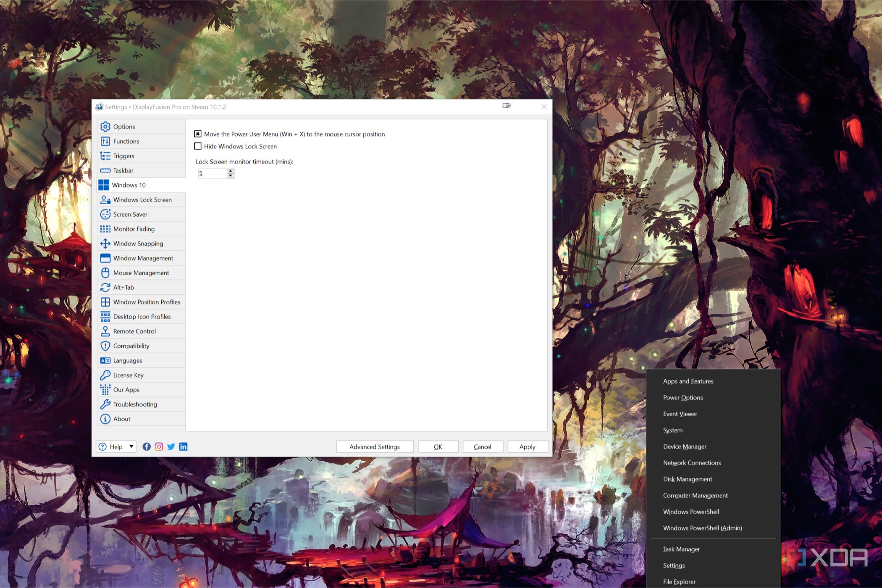Open Desktop Icon Profiles section
882x588 pixels.
pyautogui.click(x=142, y=317)
